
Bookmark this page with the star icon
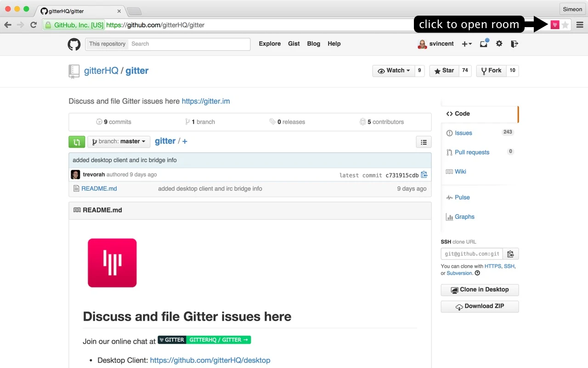click(565, 25)
